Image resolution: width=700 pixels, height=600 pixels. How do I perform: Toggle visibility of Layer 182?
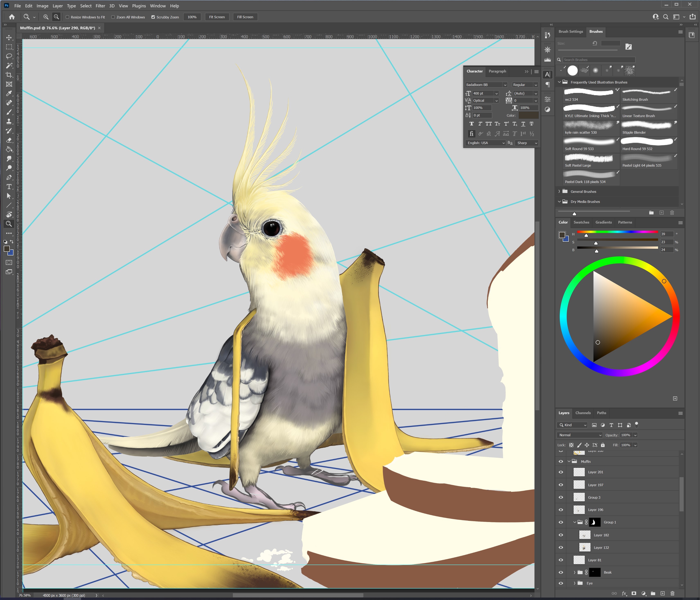pyautogui.click(x=561, y=535)
